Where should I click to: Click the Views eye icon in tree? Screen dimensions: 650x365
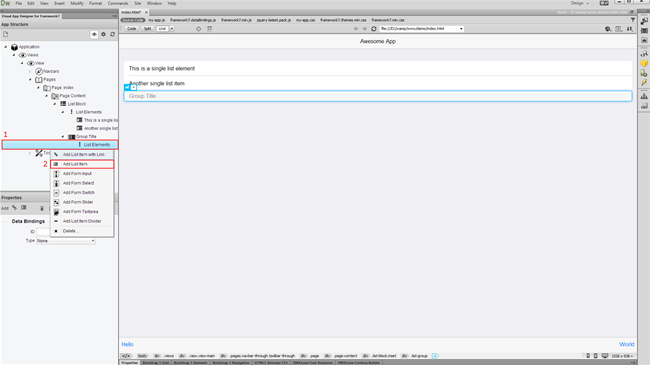(x=22, y=55)
